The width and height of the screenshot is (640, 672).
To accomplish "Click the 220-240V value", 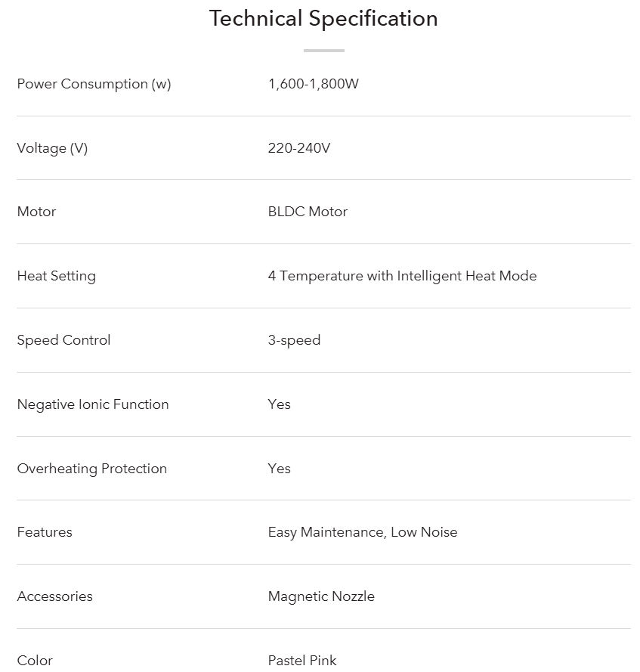I will coord(298,148).
